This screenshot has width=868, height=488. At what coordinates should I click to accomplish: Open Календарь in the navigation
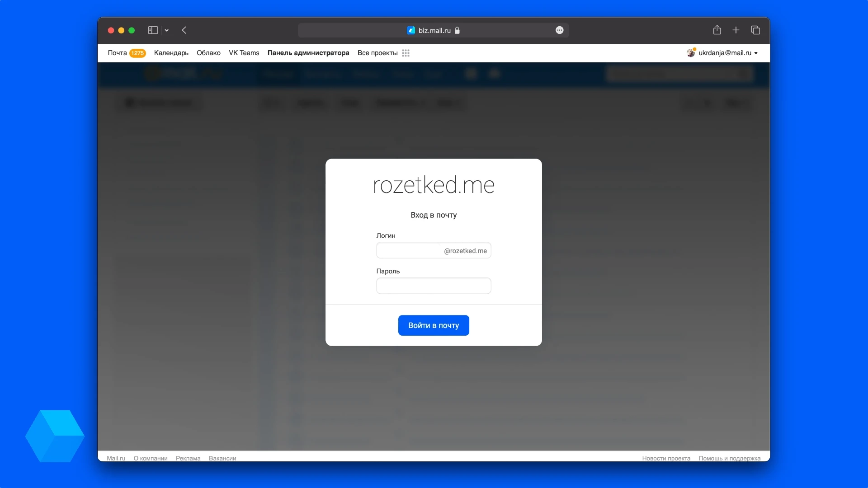point(171,53)
